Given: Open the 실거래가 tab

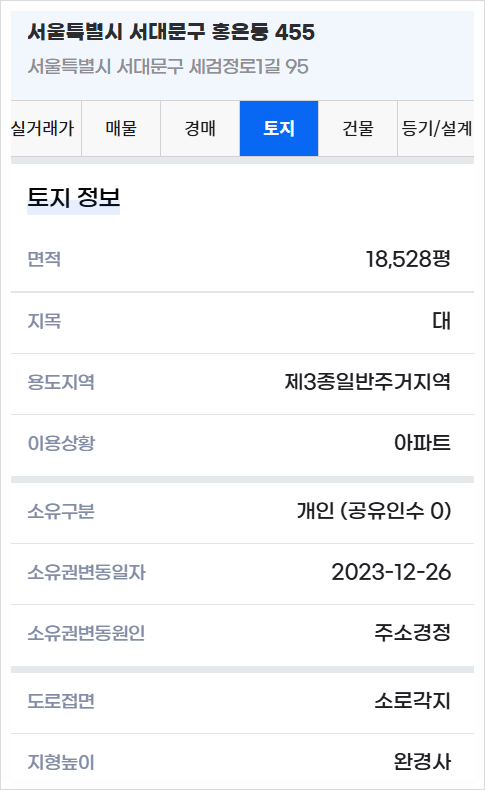Looking at the screenshot, I should click(46, 128).
